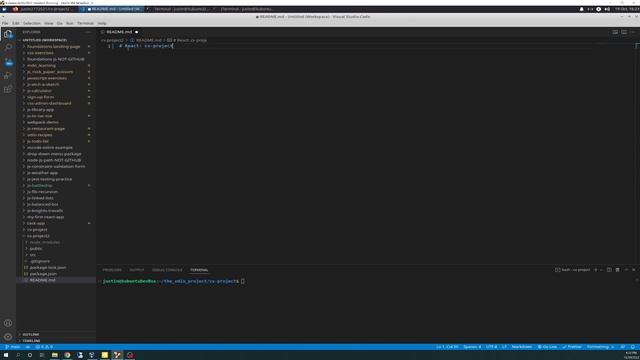This screenshot has width=640, height=360.
Task: Click the Git branch indicator in status bar
Action: 13,347
